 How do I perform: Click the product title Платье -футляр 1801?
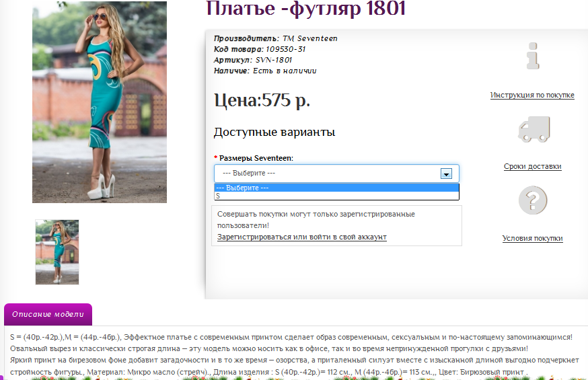(305, 8)
